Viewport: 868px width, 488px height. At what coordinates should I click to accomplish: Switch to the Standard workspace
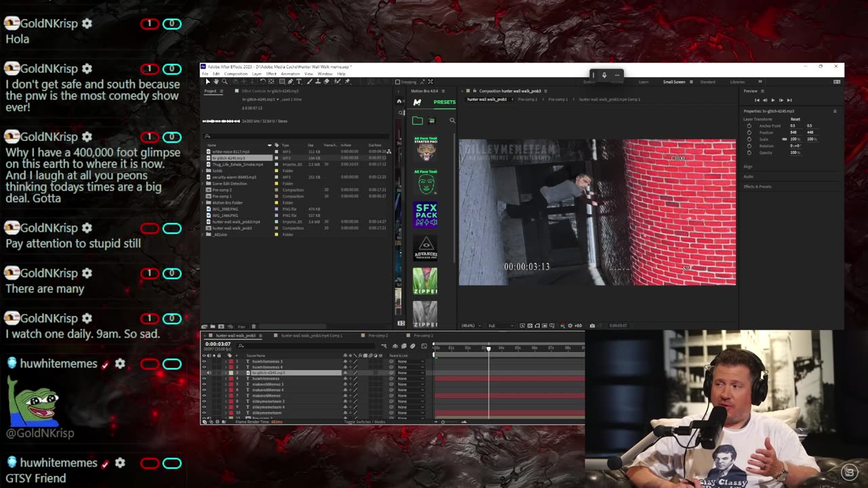pos(707,81)
